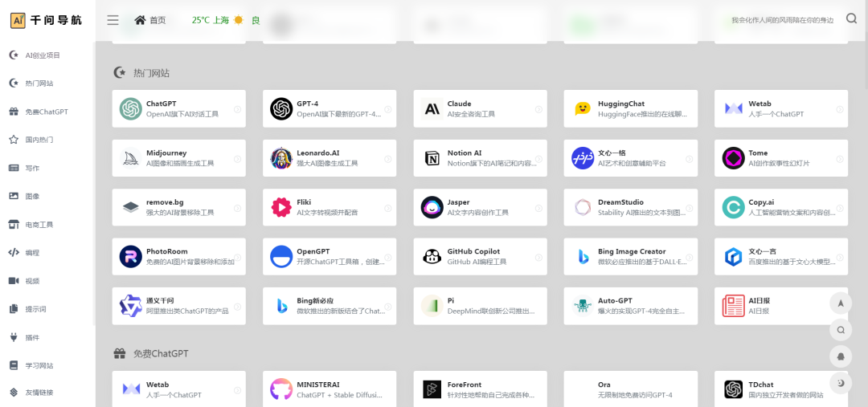The image size is (868, 407).
Task: Click the floating QQ penguin button
Action: [x=841, y=356]
